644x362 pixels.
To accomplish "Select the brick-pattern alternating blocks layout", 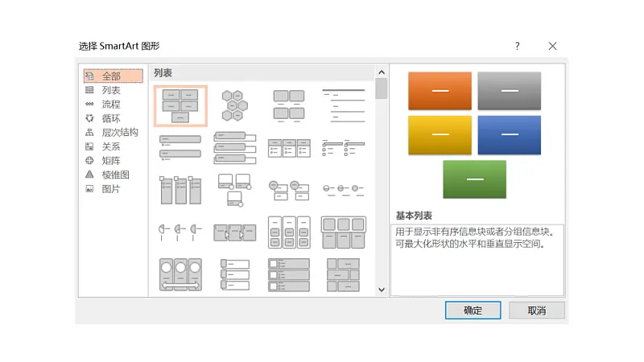I will tap(344, 274).
